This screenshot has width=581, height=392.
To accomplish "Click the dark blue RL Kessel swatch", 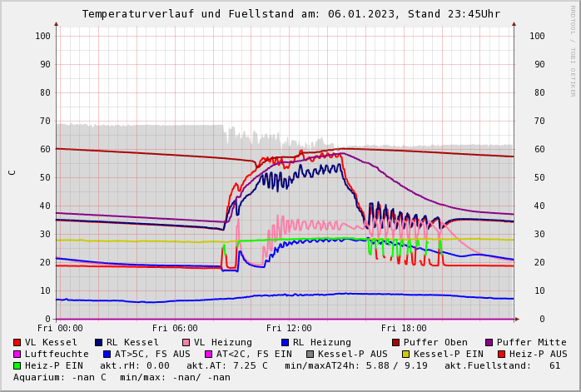I will click(99, 342).
